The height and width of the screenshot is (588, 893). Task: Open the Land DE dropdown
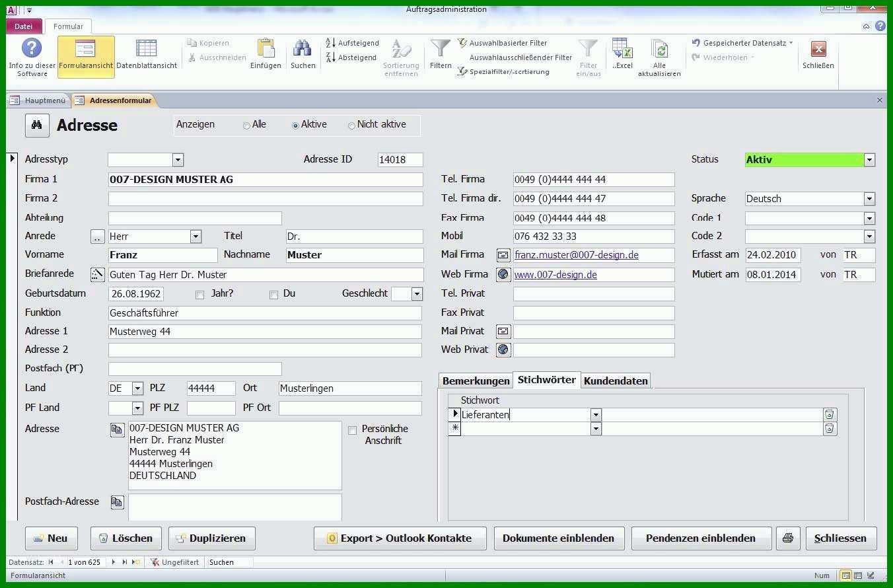click(137, 388)
